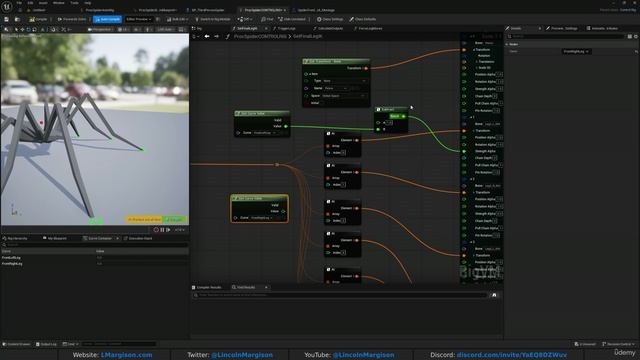
Task: Click the Save asset icon in toolbar
Action: coord(6,19)
